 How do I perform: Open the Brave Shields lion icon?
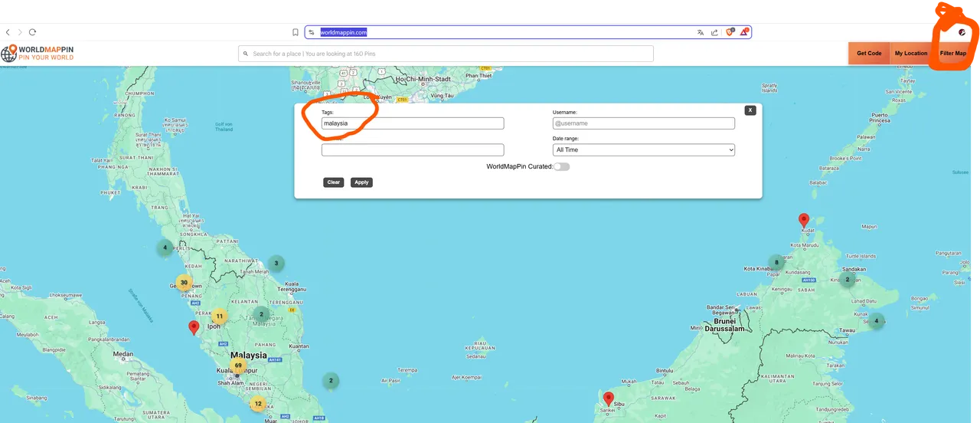(730, 32)
